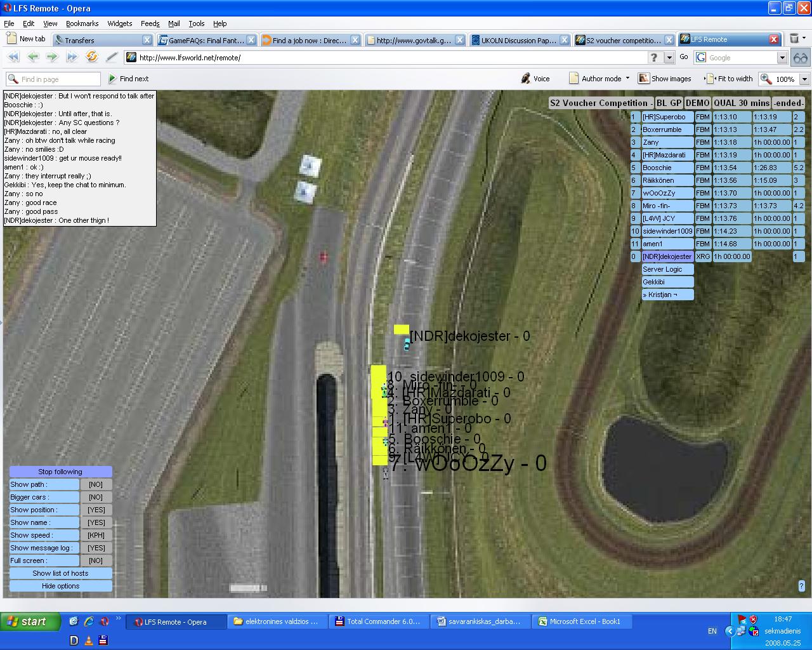The image size is (812, 650).
Task: Open the floppy disk Total Commander icon
Action: (103, 640)
